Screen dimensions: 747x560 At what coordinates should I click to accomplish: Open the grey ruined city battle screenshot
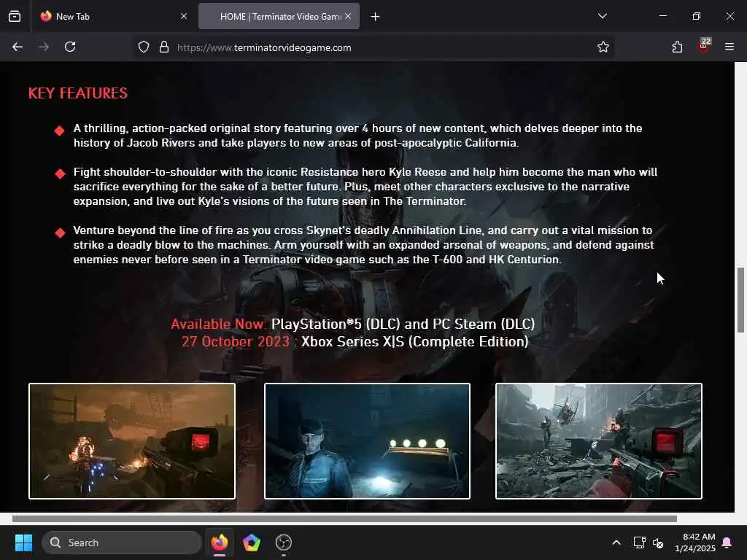[599, 441]
